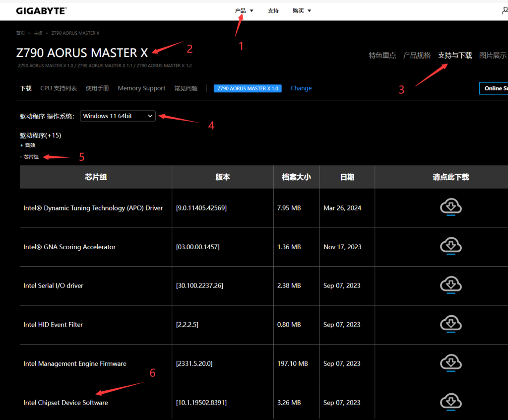Expand the 音效 driver category
508x420 pixels.
[x=28, y=145]
